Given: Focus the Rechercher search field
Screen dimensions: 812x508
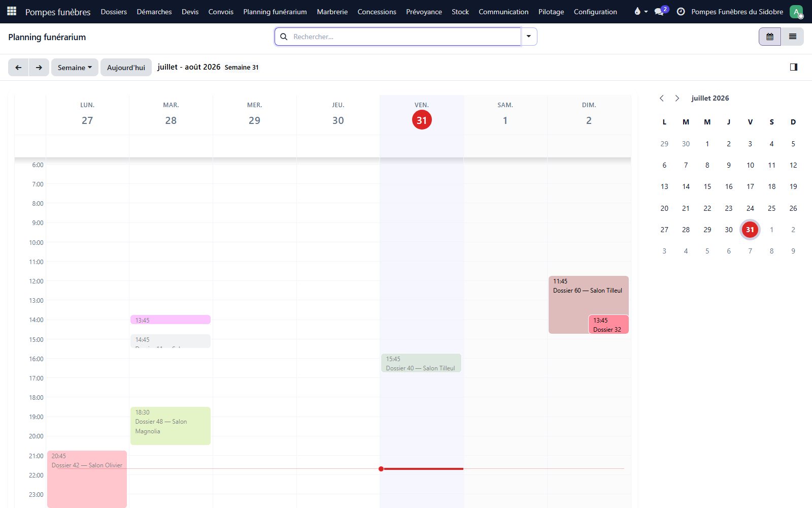Looking at the screenshot, I should (405, 37).
